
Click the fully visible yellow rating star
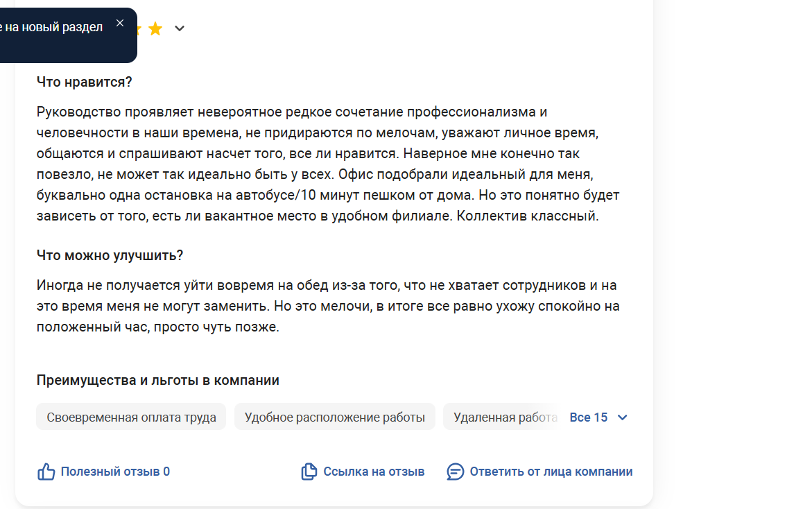point(155,29)
